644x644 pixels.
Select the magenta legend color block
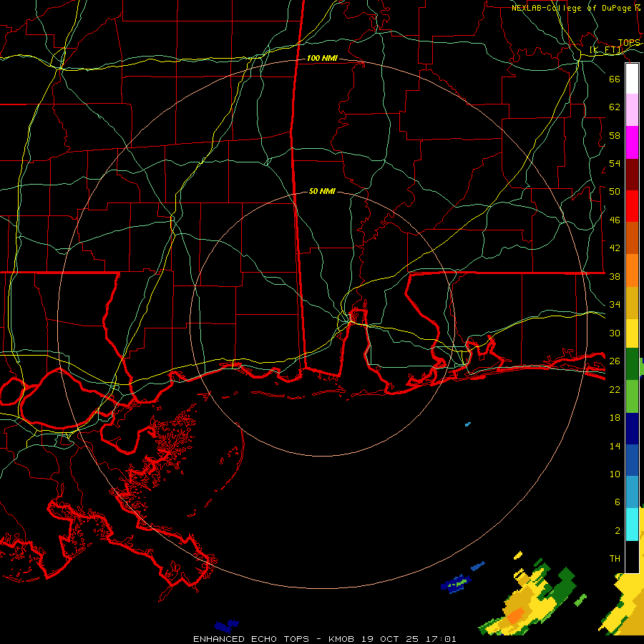click(632, 142)
